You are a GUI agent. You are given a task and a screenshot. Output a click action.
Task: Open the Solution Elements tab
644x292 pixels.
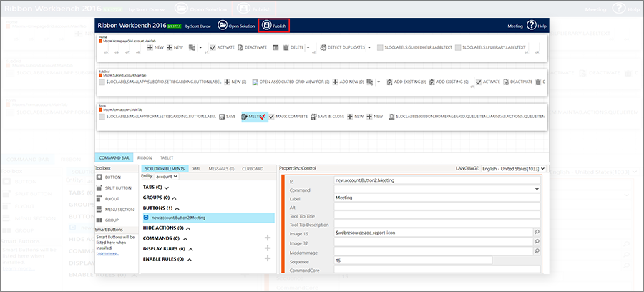click(x=165, y=169)
